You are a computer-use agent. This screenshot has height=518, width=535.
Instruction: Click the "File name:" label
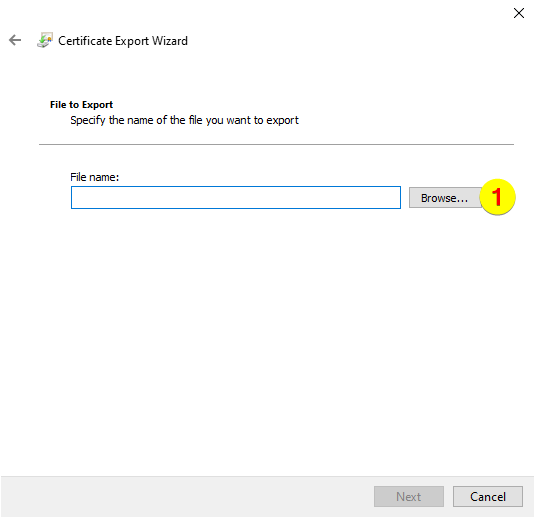click(x=95, y=177)
